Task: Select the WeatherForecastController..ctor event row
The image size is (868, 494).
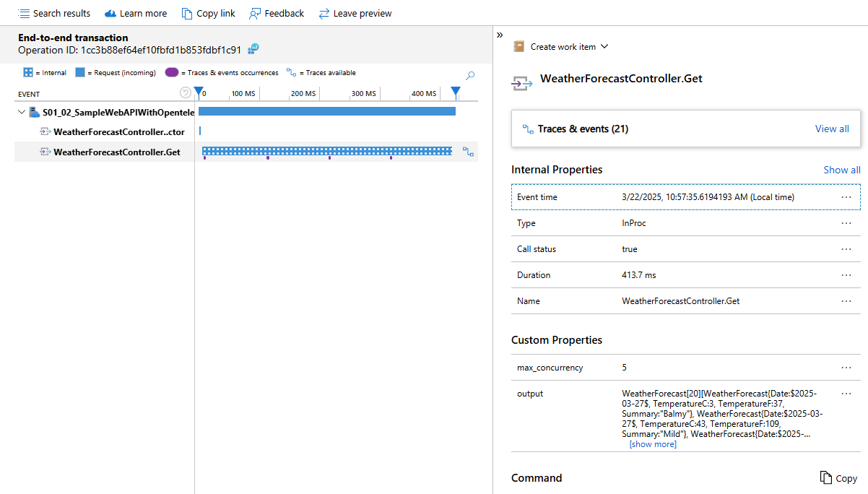Action: [118, 131]
